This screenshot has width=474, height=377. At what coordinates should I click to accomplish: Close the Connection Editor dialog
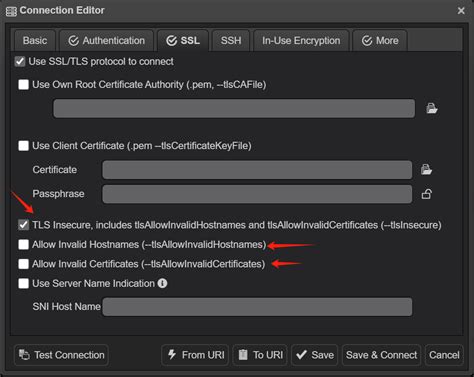click(461, 11)
